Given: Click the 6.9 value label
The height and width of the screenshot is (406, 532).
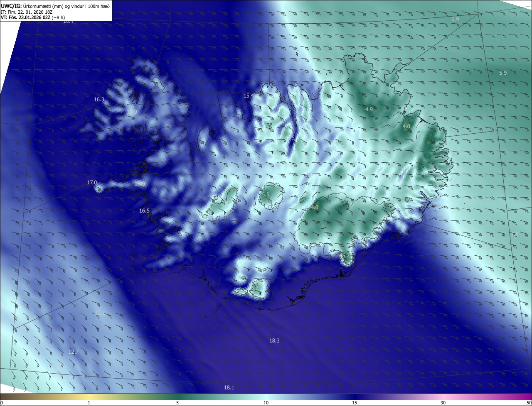Looking at the screenshot, I should (455, 20).
